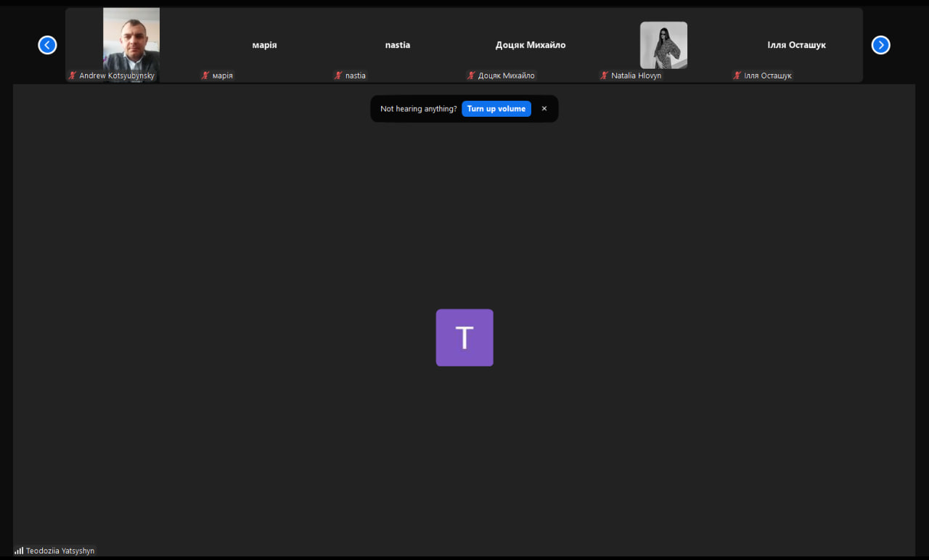Click the Teodoziia Yatsyshyn name label
The height and width of the screenshot is (560, 929).
tap(60, 551)
